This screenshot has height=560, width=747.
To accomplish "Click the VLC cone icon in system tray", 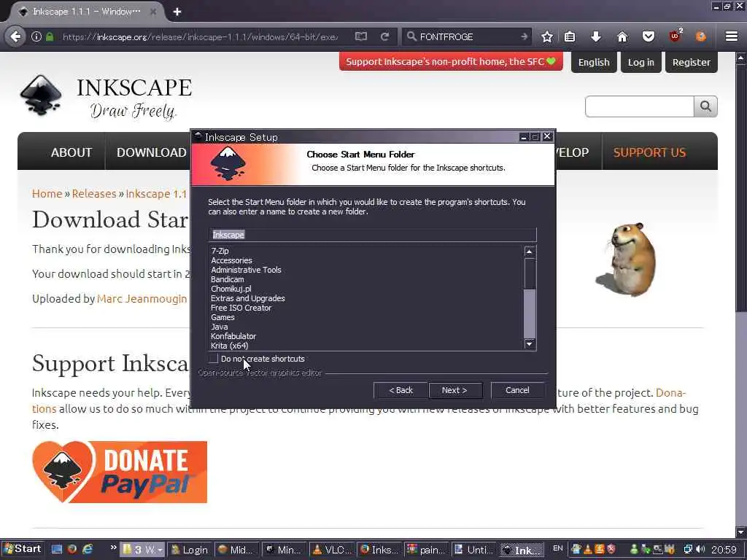I will point(588,550).
